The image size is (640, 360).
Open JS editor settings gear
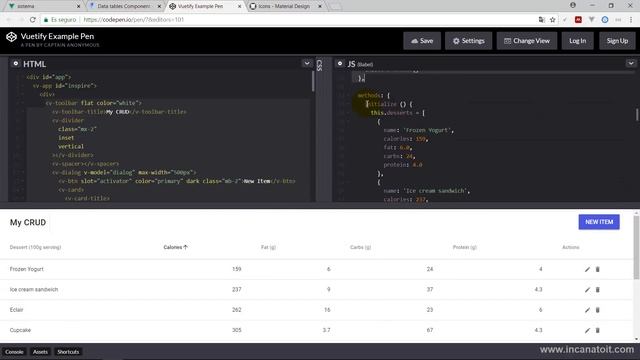pyautogui.click(x=340, y=64)
